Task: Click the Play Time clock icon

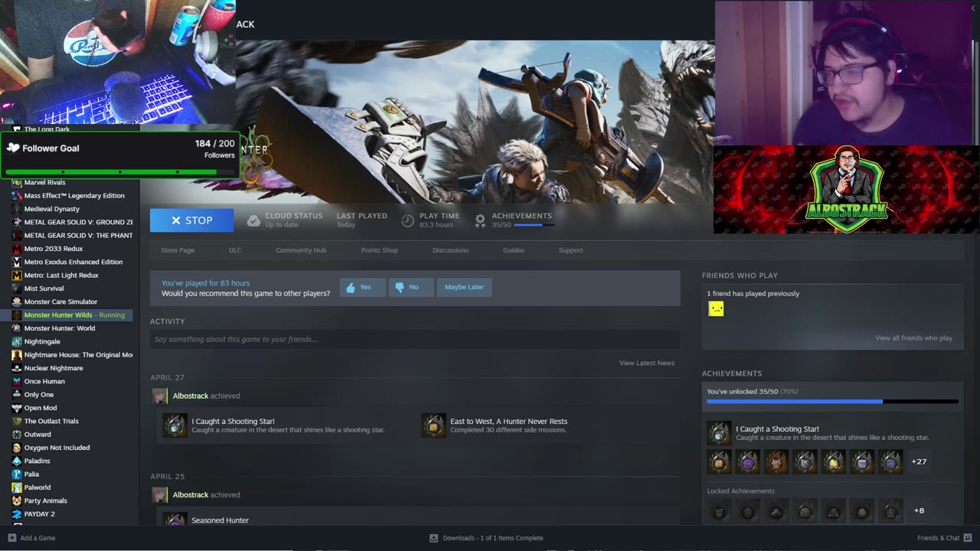Action: coord(408,220)
